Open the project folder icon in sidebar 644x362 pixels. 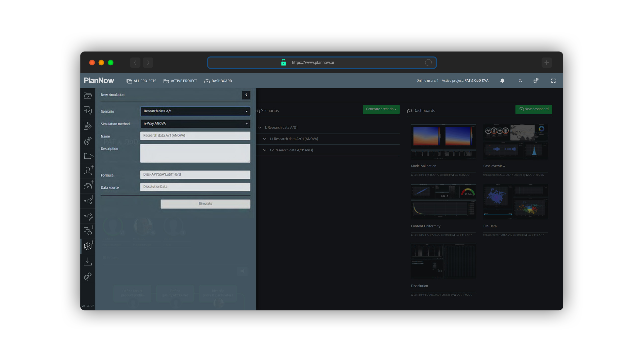point(88,96)
